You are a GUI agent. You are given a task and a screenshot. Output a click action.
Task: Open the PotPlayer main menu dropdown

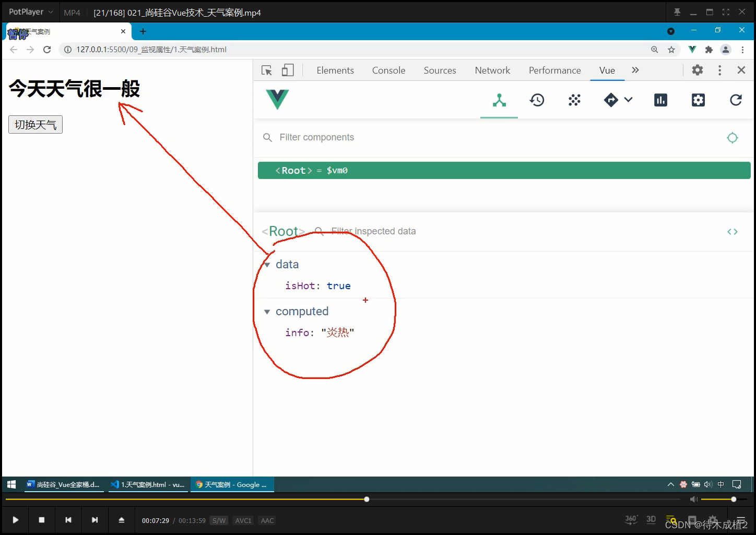[30, 11]
